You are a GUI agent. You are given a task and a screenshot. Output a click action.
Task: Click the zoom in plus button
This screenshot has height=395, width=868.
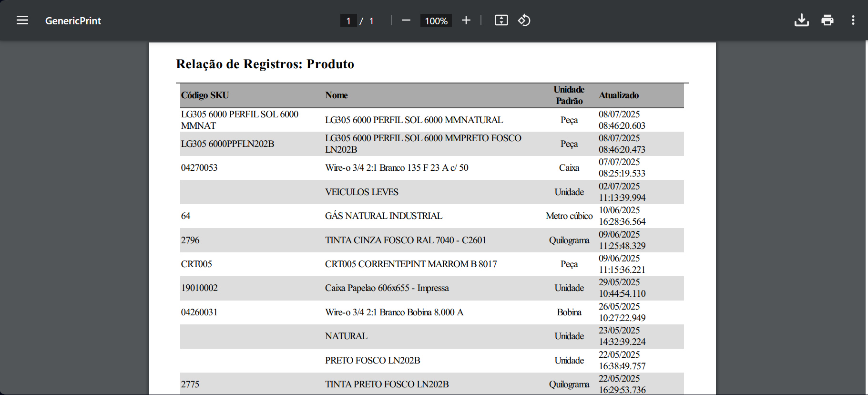[x=466, y=21]
